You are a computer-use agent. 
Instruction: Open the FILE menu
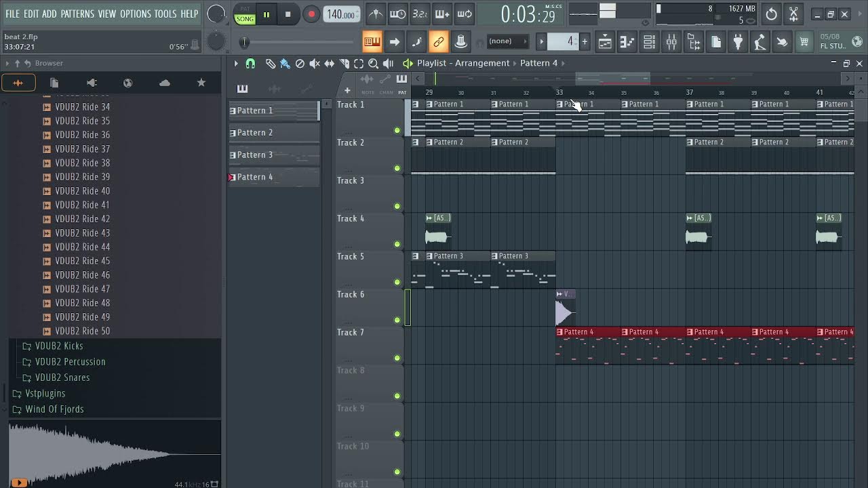[x=12, y=14]
